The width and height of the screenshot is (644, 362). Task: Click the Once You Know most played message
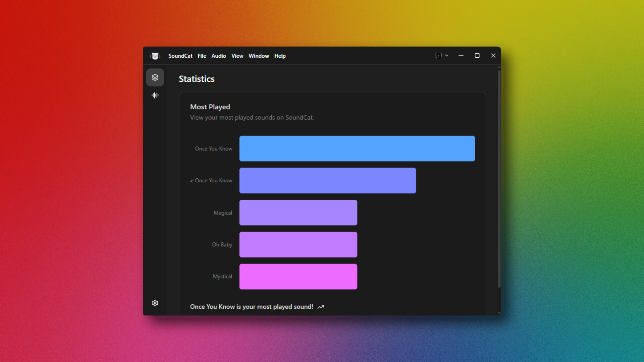[x=252, y=307]
